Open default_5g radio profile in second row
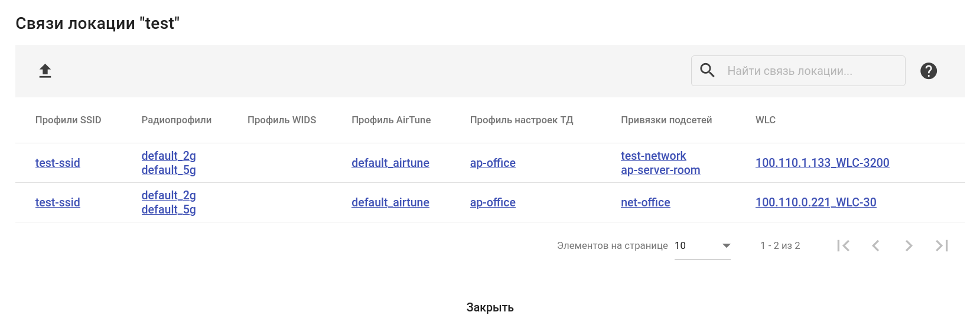This screenshot has width=980, height=325. [x=168, y=209]
